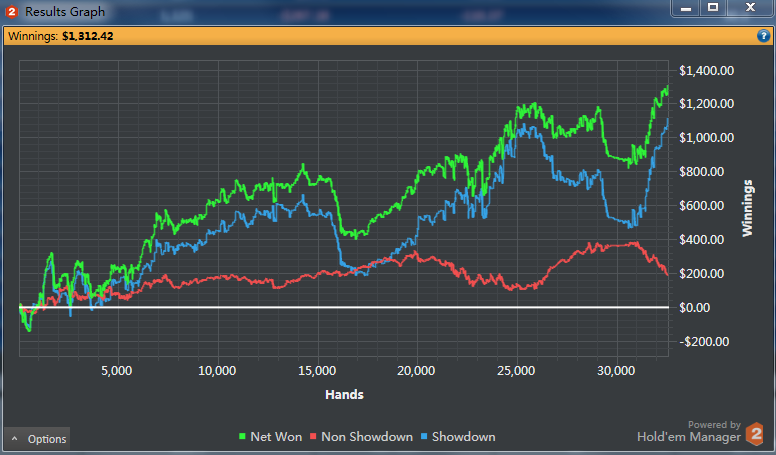
Task: Minimize the Results Graph window
Action: click(x=687, y=8)
